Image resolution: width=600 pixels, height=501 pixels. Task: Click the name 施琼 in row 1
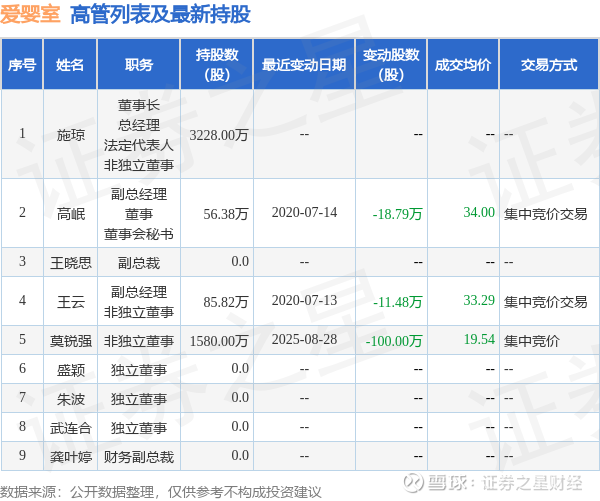[x=70, y=135]
